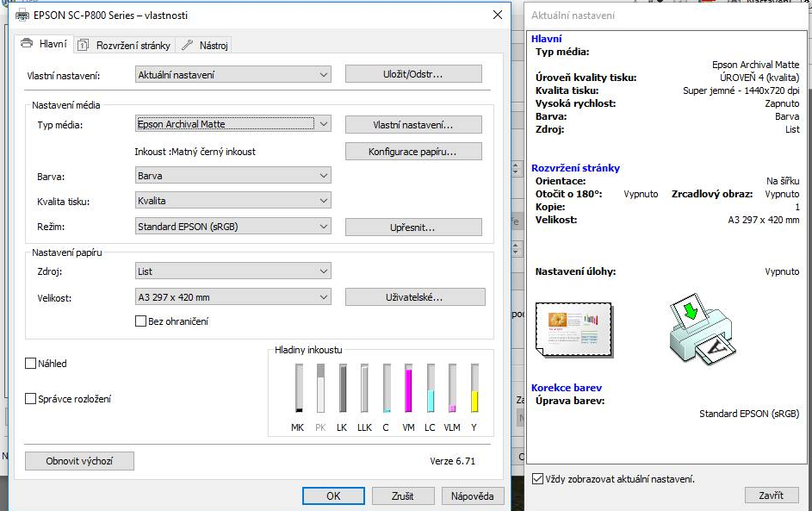The height and width of the screenshot is (511, 812).
Task: Click the VLM ink level bar
Action: (453, 388)
